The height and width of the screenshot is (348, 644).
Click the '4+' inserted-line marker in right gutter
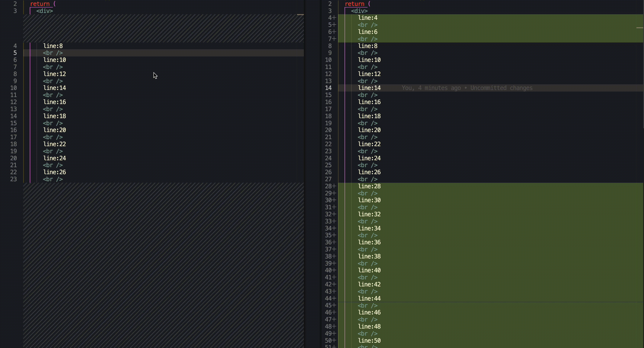332,18
